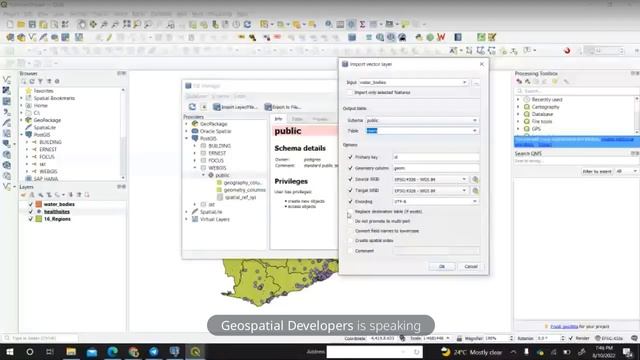The height and width of the screenshot is (360, 640).
Task: Enable Convert field names to lowercase
Action: [350, 231]
